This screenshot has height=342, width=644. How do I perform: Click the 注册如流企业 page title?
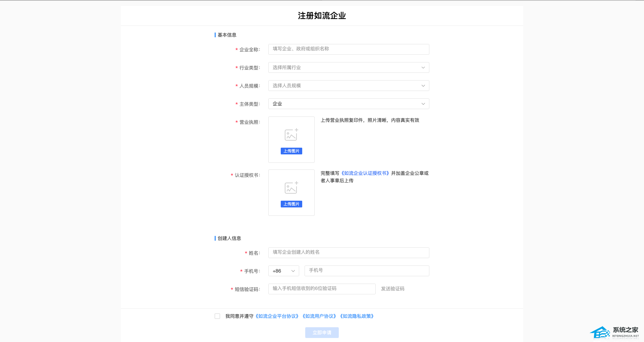tap(322, 16)
